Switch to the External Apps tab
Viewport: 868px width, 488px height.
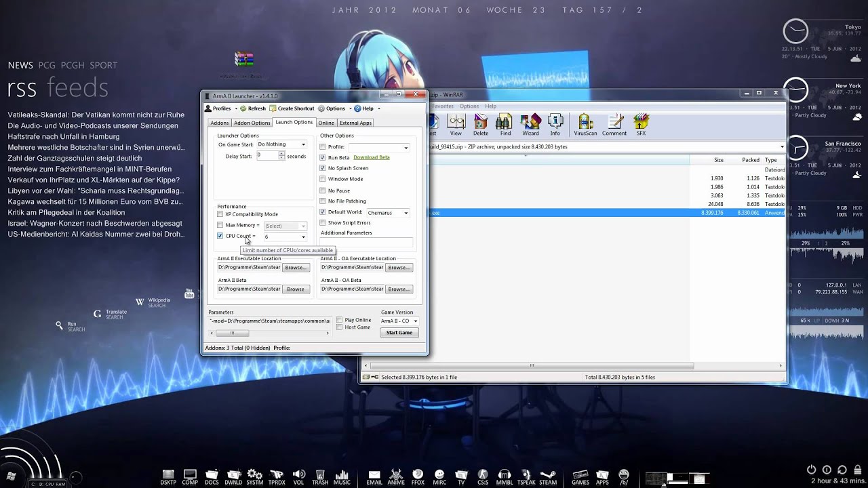tap(355, 123)
